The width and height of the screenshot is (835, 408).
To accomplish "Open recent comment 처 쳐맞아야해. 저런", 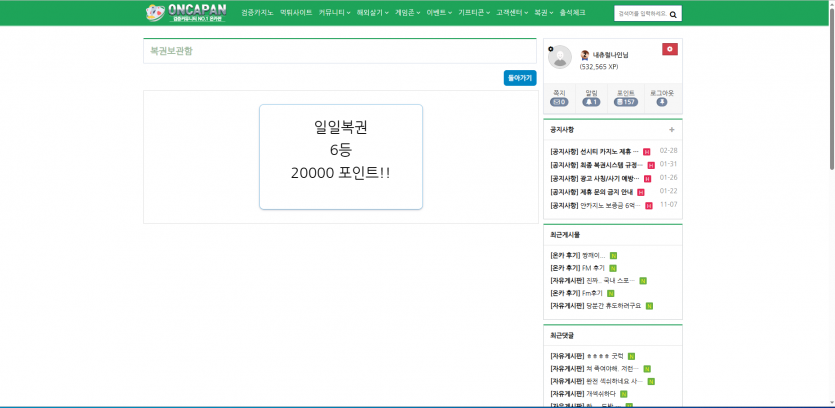I will 594,369.
